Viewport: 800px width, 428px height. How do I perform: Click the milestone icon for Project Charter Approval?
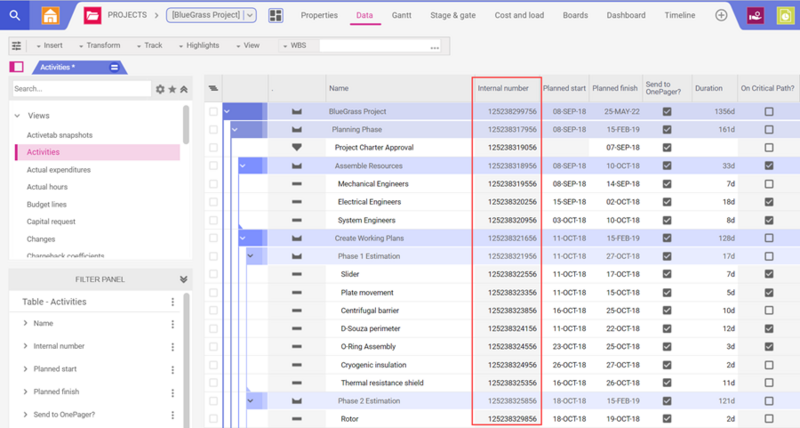pos(296,147)
